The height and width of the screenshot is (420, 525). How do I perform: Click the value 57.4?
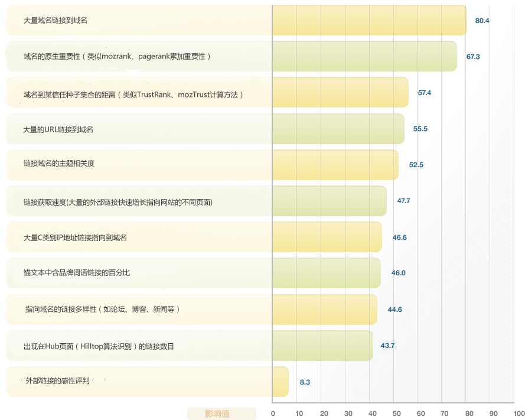[425, 93]
